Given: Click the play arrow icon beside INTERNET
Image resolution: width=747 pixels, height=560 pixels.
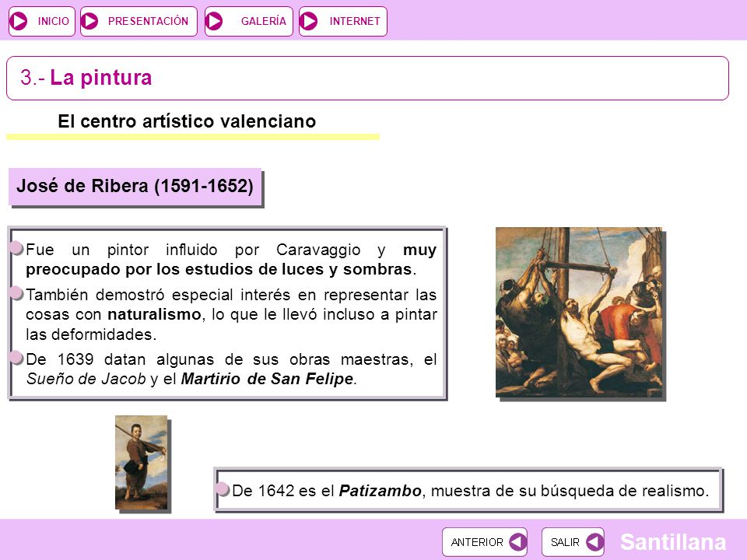Looking at the screenshot, I should 309,21.
